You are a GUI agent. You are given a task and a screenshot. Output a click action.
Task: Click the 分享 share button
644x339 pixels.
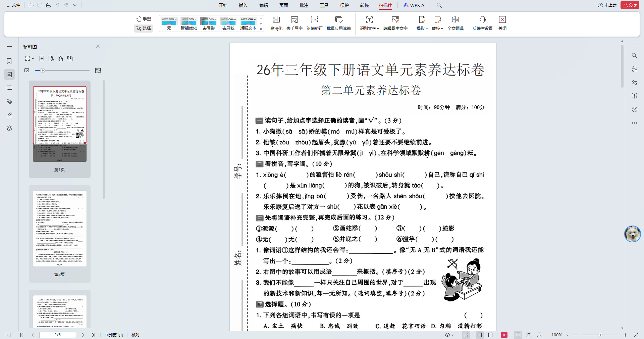[630, 5]
